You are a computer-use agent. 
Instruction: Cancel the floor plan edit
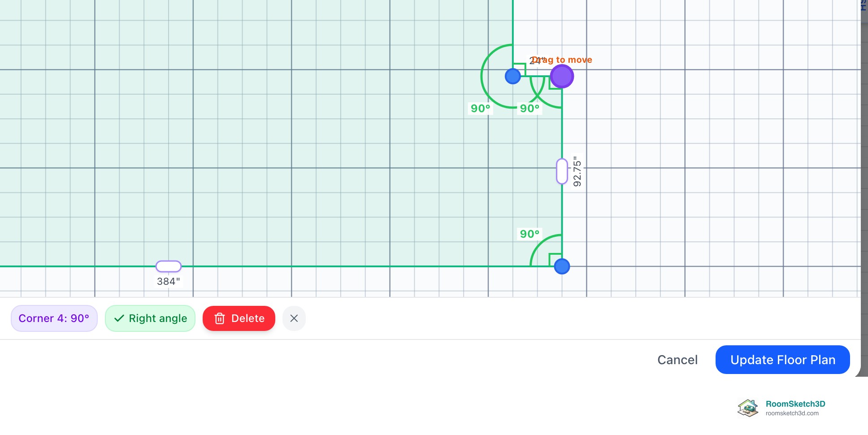(677, 360)
